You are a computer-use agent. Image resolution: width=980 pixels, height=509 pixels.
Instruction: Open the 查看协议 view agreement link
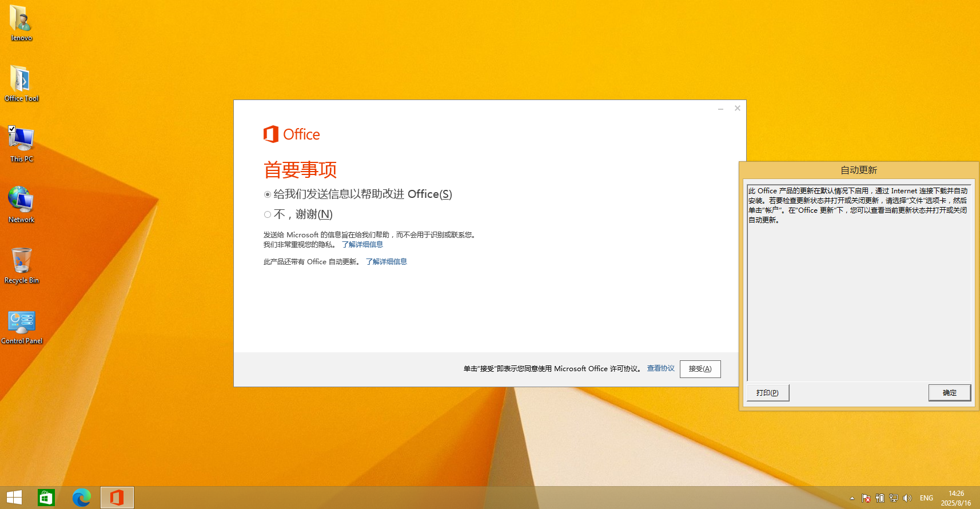tap(660, 368)
